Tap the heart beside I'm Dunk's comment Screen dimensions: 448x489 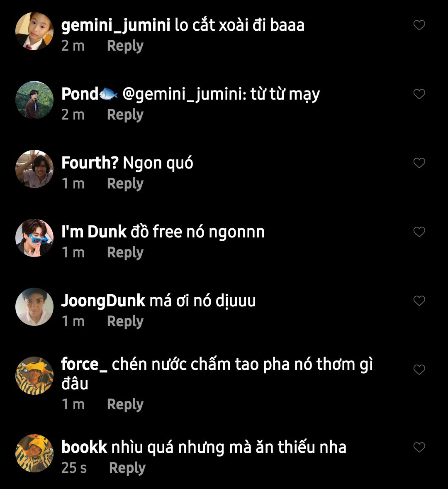pyautogui.click(x=419, y=232)
